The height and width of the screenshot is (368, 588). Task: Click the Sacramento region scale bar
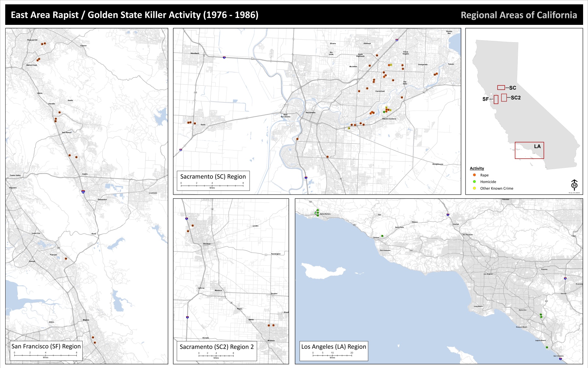click(212, 185)
